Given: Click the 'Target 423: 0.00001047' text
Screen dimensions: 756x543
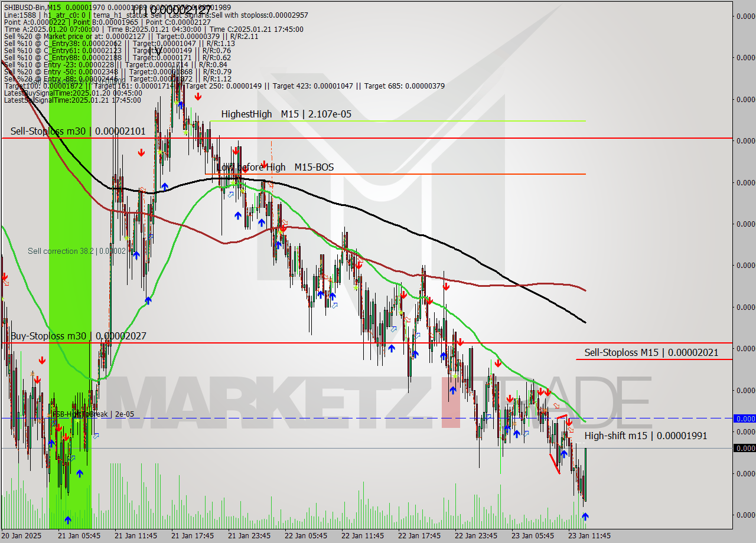Looking at the screenshot, I should click(313, 86).
